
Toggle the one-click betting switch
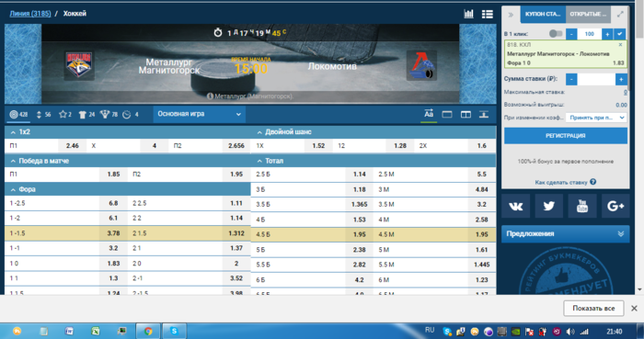click(x=556, y=34)
